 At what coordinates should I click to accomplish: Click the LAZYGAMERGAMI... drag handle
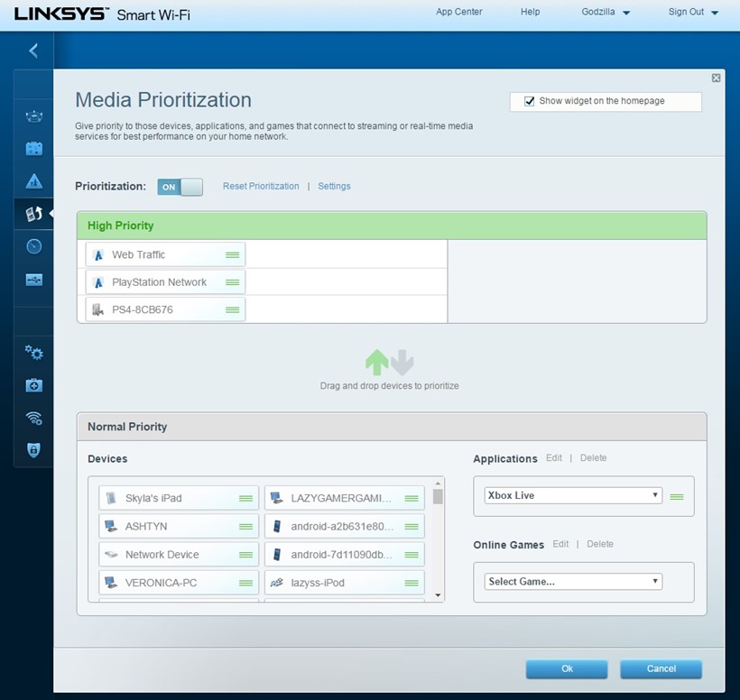point(412,499)
